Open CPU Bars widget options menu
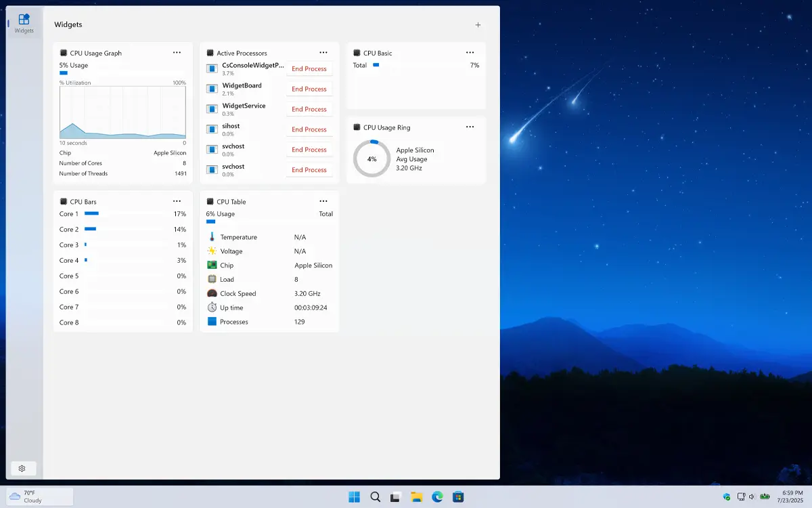 coord(177,201)
